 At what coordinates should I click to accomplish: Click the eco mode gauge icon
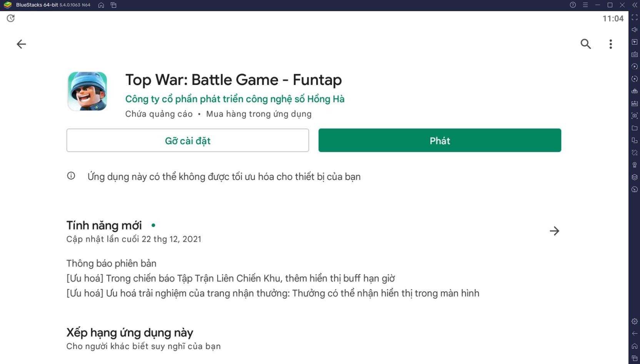635,189
